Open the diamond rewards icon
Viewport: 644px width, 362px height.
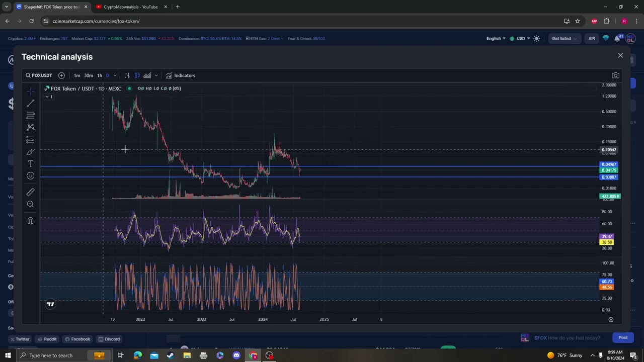[x=606, y=38]
